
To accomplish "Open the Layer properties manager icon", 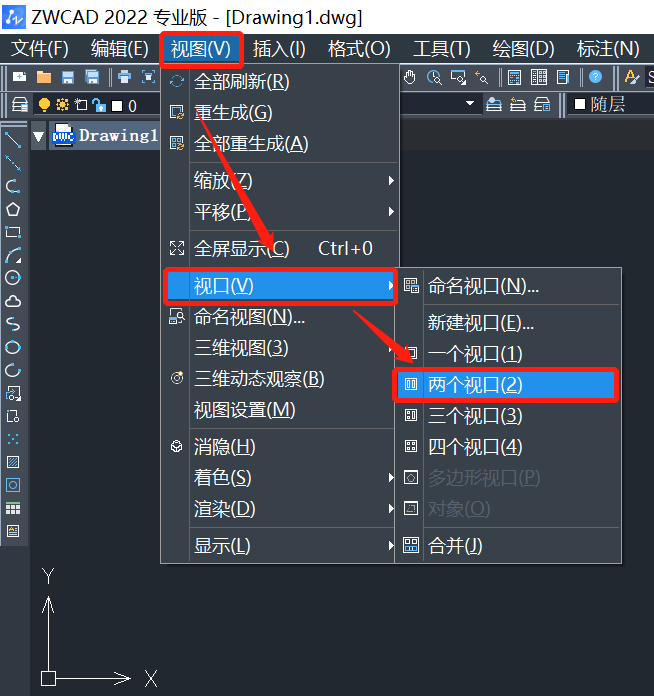I will click(x=20, y=105).
